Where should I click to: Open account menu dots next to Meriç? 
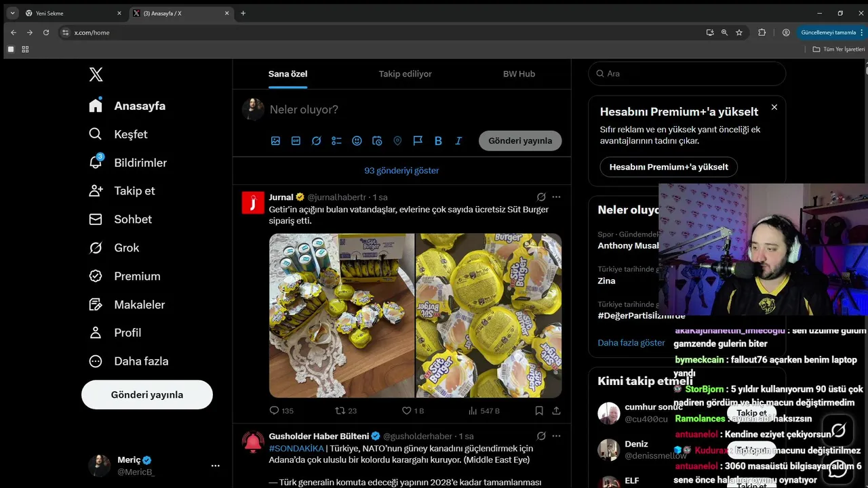tap(216, 466)
